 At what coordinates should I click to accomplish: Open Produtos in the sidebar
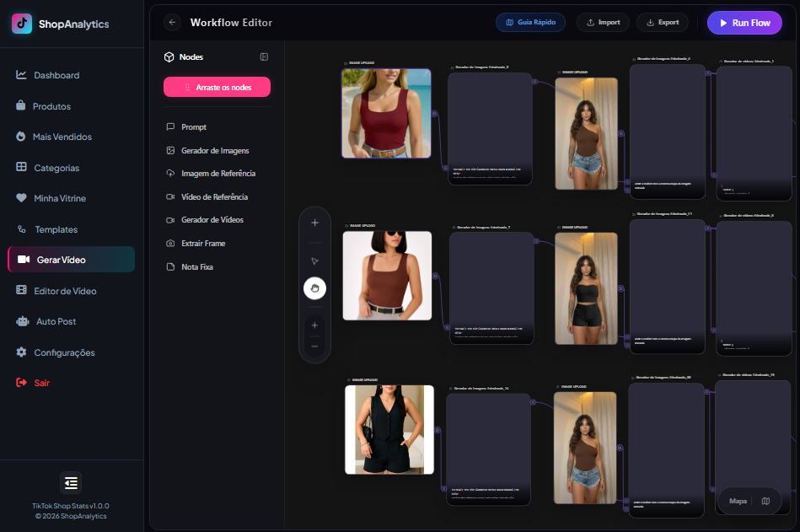pyautogui.click(x=72, y=106)
